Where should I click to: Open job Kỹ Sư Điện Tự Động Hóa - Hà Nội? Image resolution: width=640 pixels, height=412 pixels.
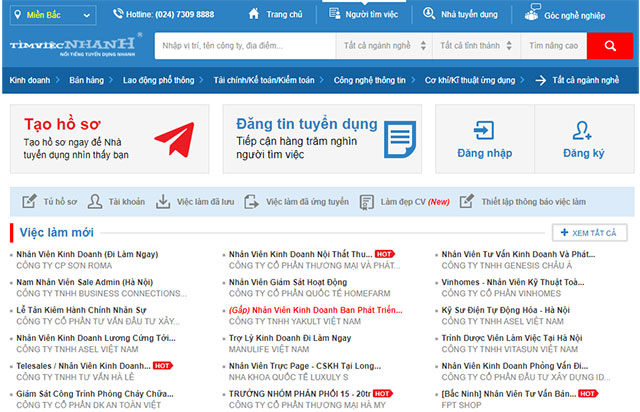(x=506, y=310)
